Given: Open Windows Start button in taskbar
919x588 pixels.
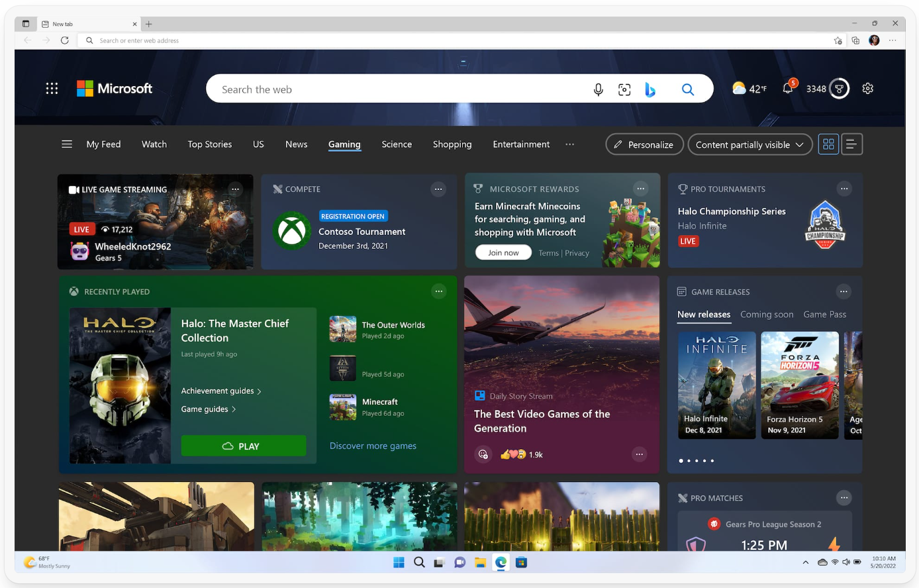Looking at the screenshot, I should (x=399, y=562).
